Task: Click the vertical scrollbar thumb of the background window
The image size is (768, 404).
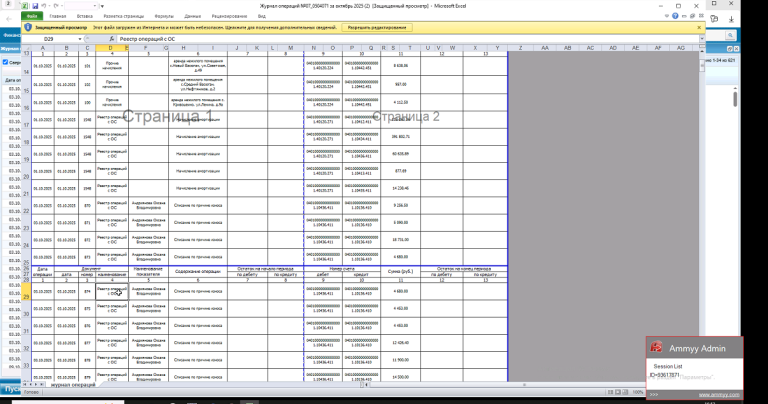Action: [x=735, y=97]
